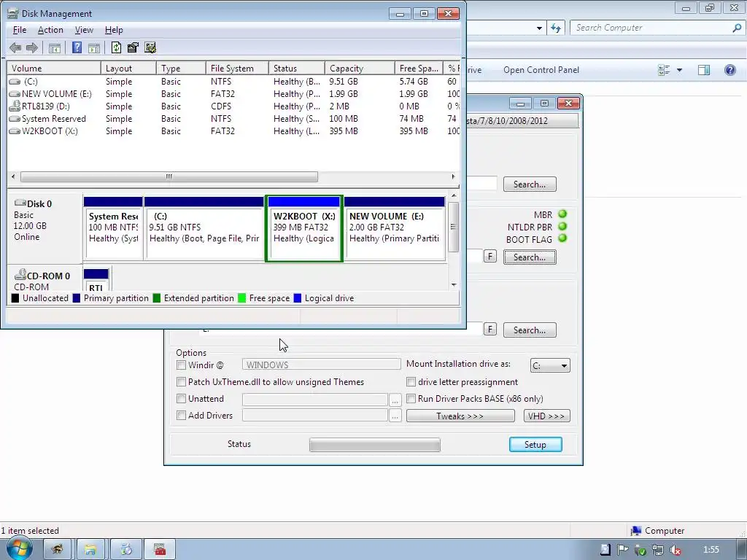Click the drive icon beside W2KBOOT (X:) in list

point(15,131)
